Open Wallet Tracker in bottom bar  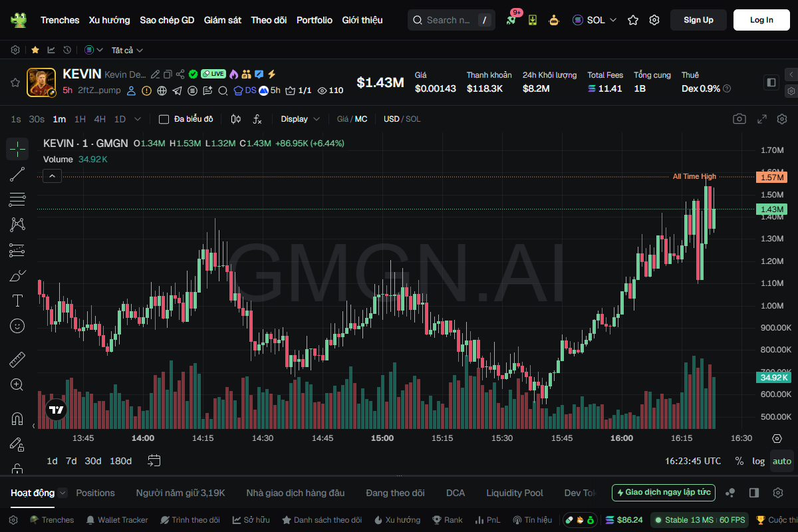pyautogui.click(x=116, y=520)
